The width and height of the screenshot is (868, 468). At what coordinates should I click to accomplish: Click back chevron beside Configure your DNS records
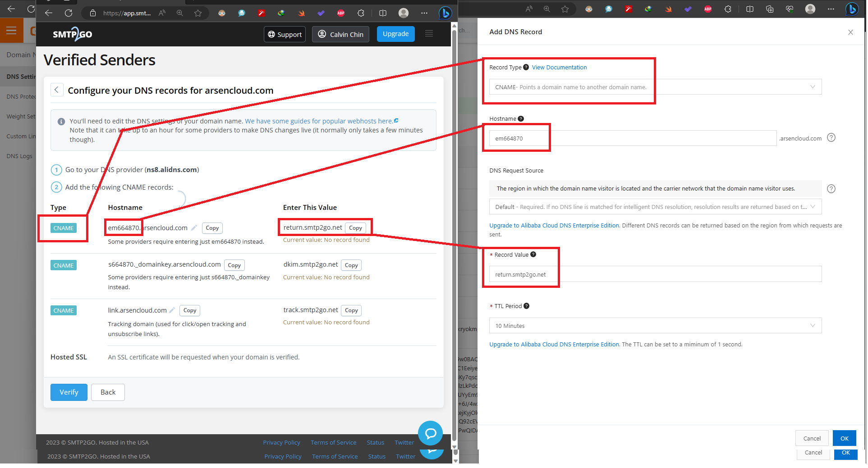click(x=56, y=90)
